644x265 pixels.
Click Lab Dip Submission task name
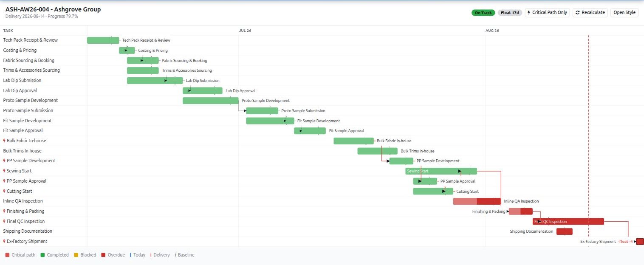[x=22, y=80]
